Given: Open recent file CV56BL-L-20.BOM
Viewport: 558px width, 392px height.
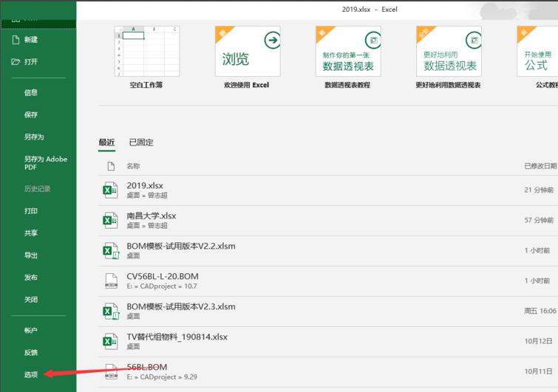Looking at the screenshot, I should pos(328,281).
